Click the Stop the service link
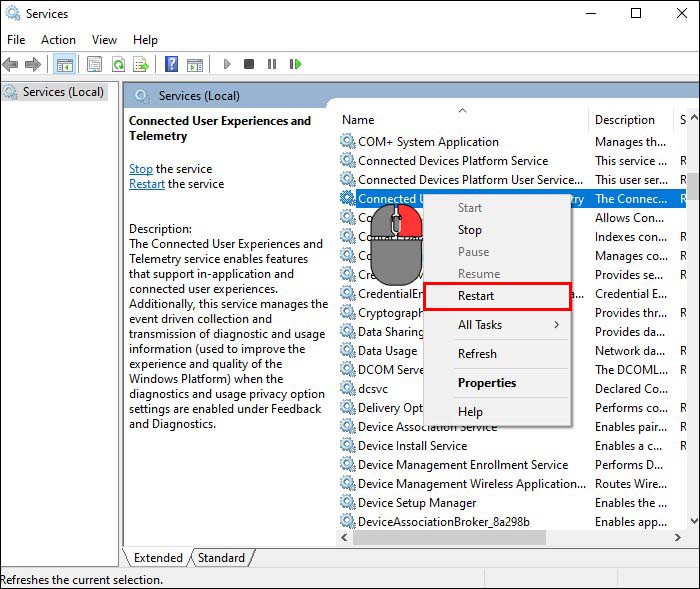This screenshot has width=700, height=589. coord(141,169)
